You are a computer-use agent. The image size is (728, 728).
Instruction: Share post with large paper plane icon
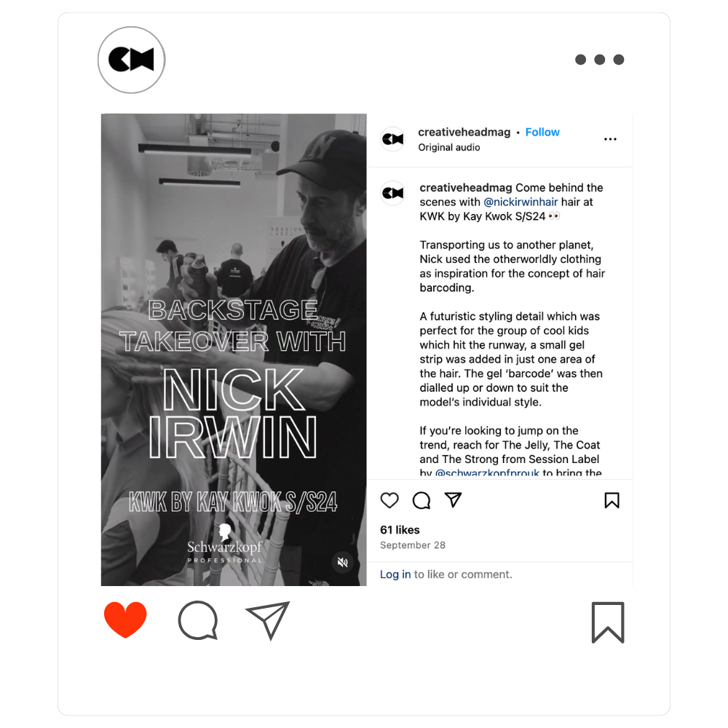point(268,620)
